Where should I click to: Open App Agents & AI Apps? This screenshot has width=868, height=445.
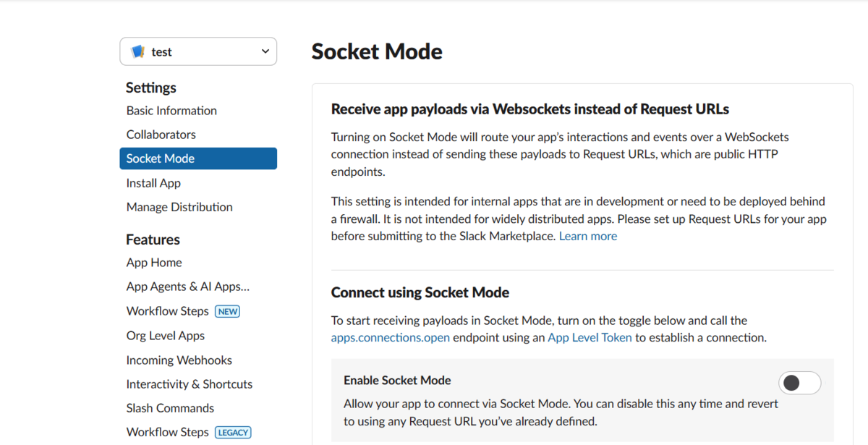188,287
